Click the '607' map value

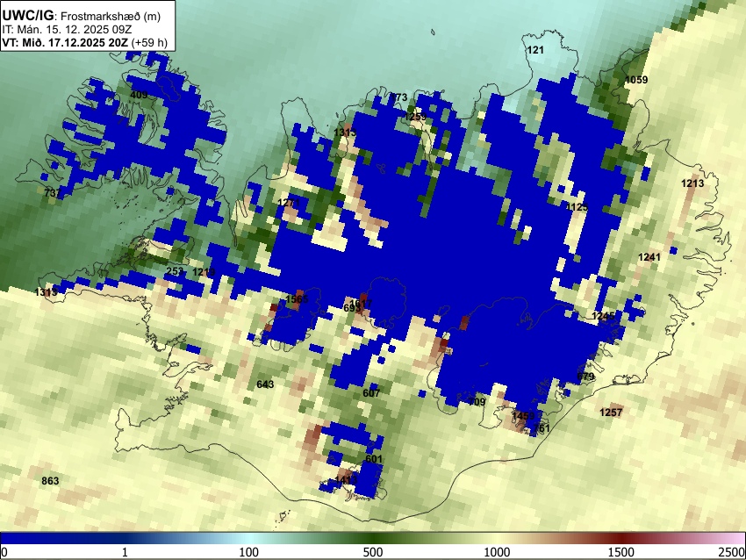[371, 393]
